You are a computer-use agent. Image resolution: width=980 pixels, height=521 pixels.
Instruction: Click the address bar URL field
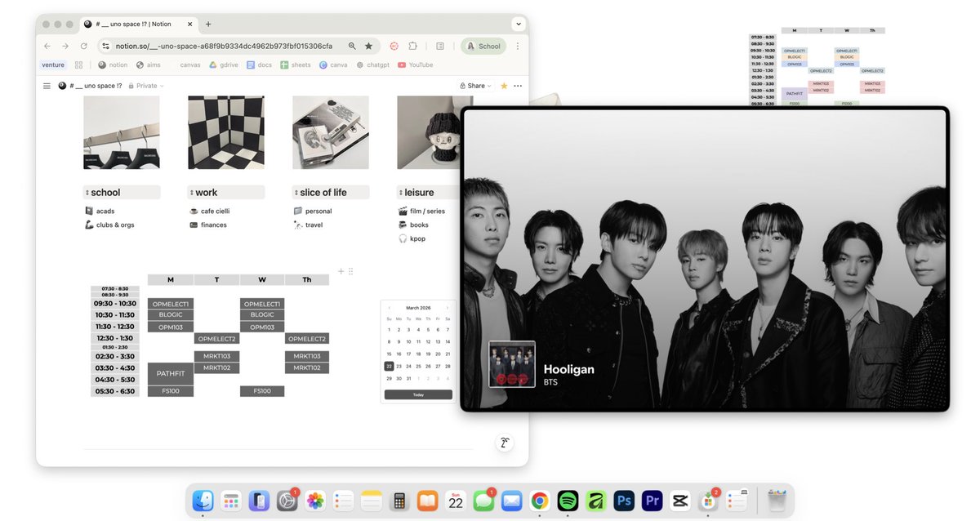224,47
